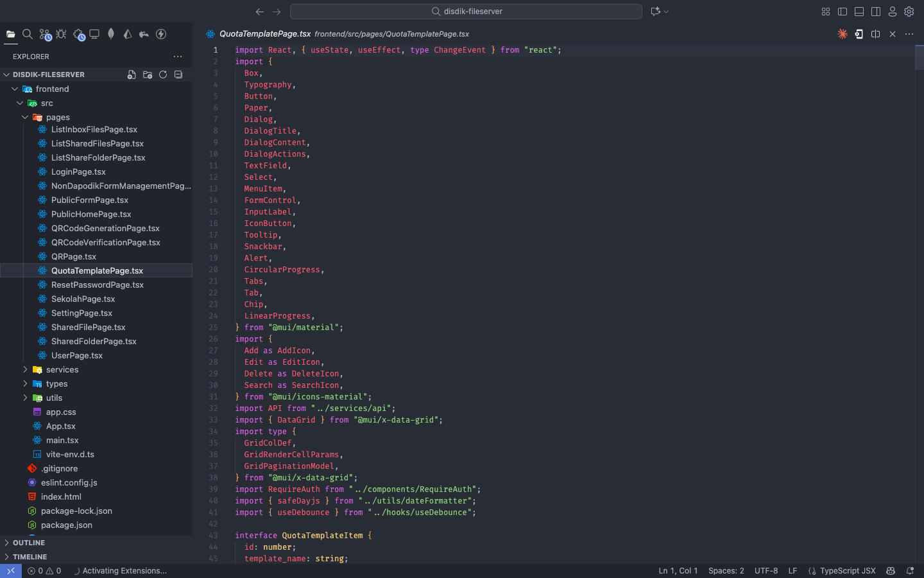
Task: Toggle the secondary side bar visibility
Action: click(x=876, y=12)
